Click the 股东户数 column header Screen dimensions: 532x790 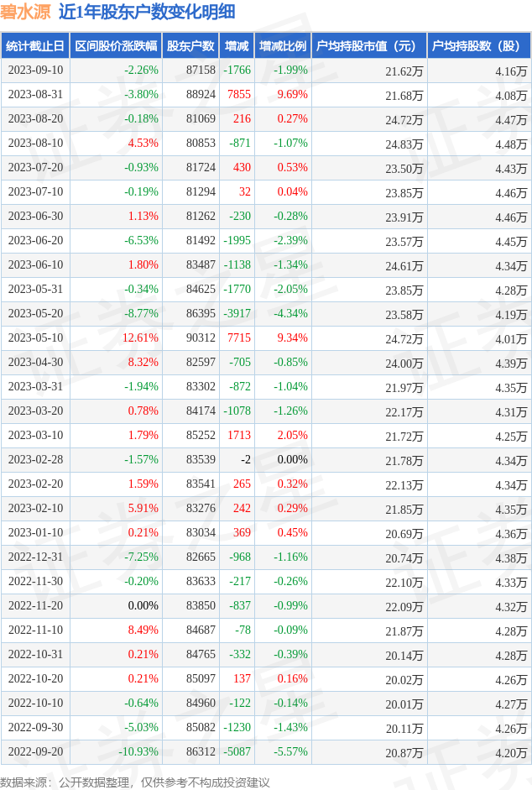pyautogui.click(x=190, y=46)
